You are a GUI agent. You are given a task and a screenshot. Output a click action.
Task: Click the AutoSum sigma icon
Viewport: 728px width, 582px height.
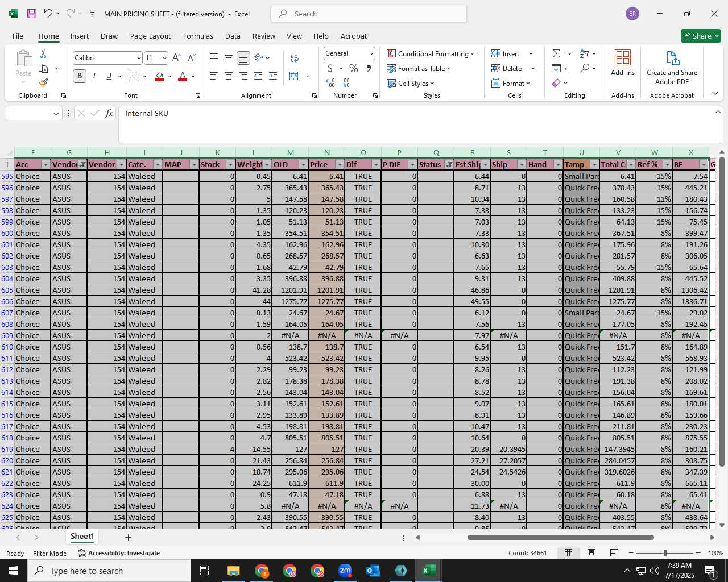pyautogui.click(x=556, y=53)
